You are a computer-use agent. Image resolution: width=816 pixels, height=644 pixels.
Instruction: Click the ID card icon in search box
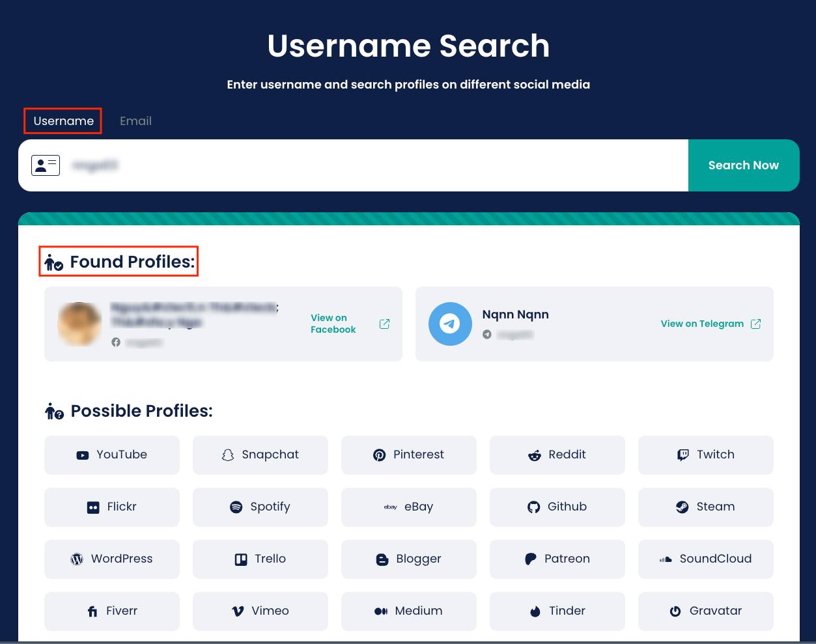pyautogui.click(x=46, y=165)
